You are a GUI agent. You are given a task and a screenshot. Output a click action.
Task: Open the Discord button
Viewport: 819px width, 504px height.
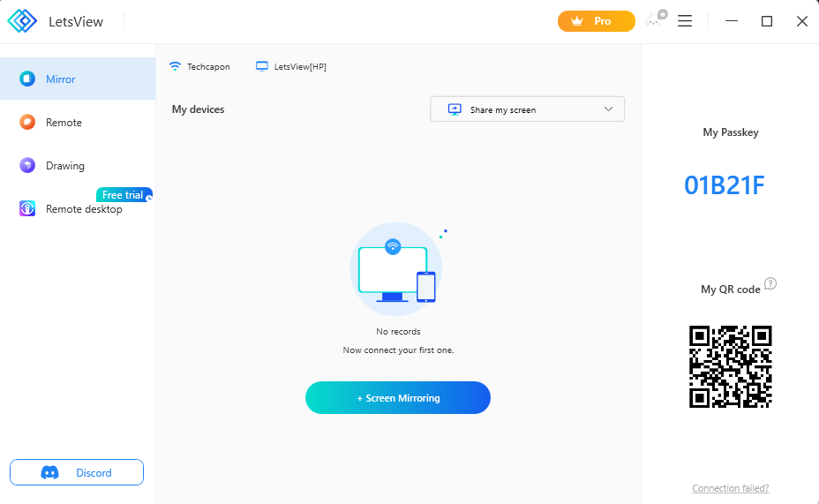[x=77, y=472]
